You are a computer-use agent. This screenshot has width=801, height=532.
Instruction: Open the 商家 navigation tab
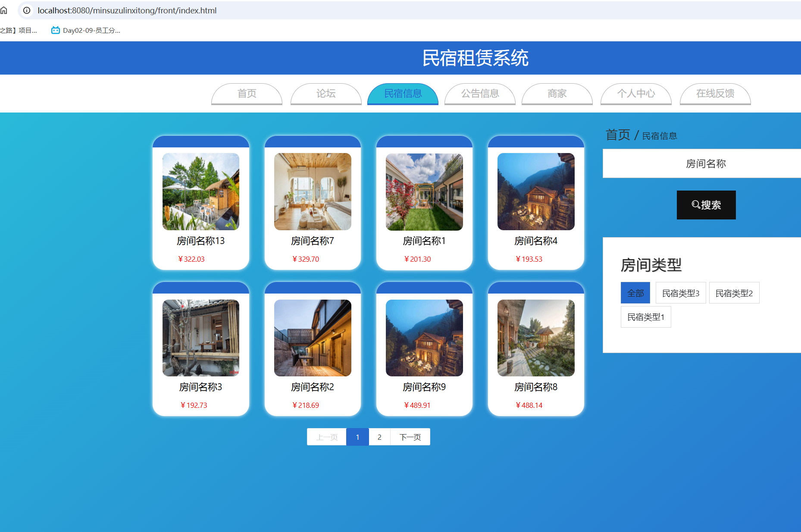pyautogui.click(x=557, y=94)
